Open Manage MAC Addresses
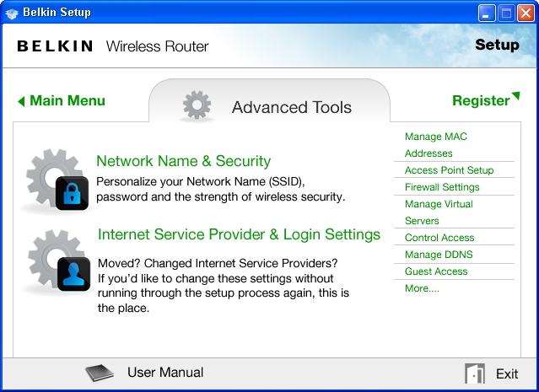The height and width of the screenshot is (392, 539). pos(436,145)
